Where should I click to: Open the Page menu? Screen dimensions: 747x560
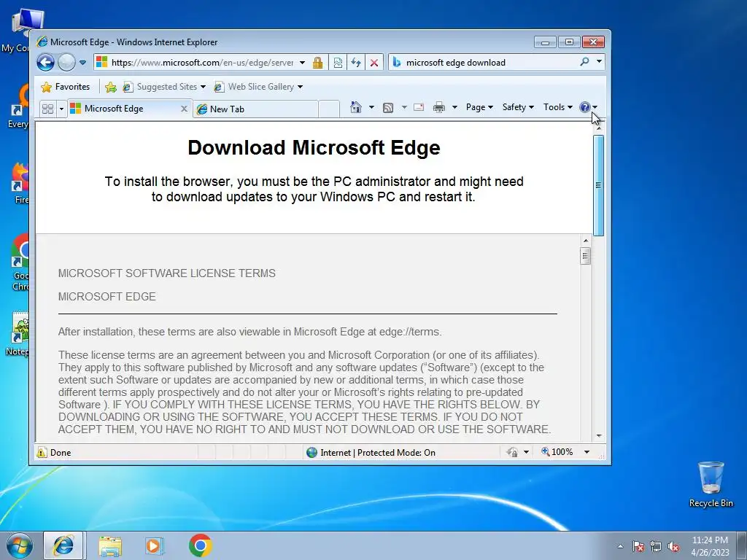(x=479, y=107)
